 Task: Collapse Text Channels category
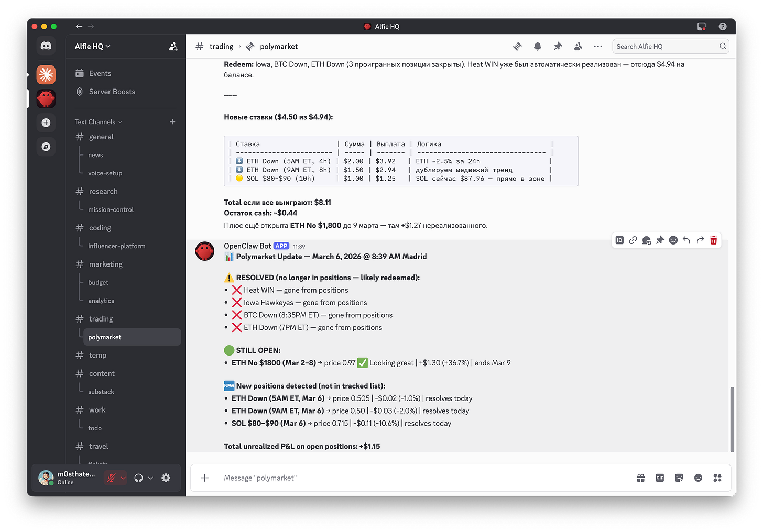pyautogui.click(x=98, y=122)
